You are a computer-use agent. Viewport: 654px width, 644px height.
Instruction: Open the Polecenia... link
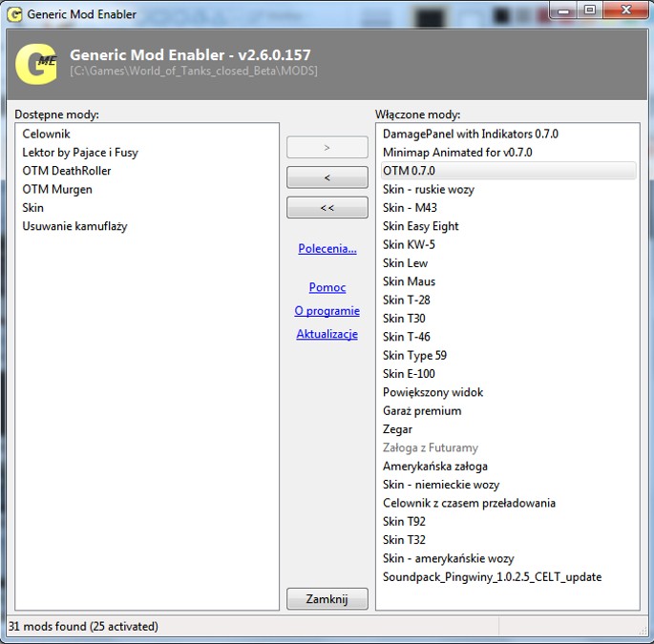pyautogui.click(x=327, y=248)
